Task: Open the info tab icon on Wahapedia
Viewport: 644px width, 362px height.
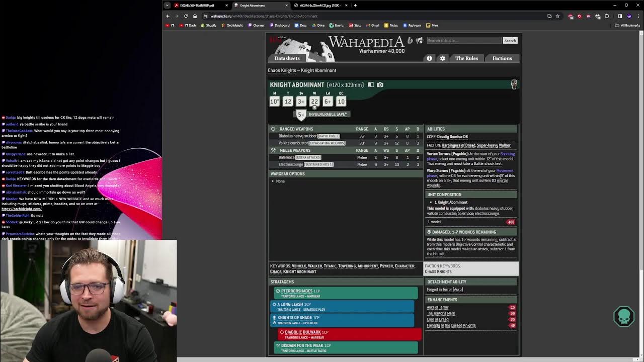Action: tap(429, 58)
